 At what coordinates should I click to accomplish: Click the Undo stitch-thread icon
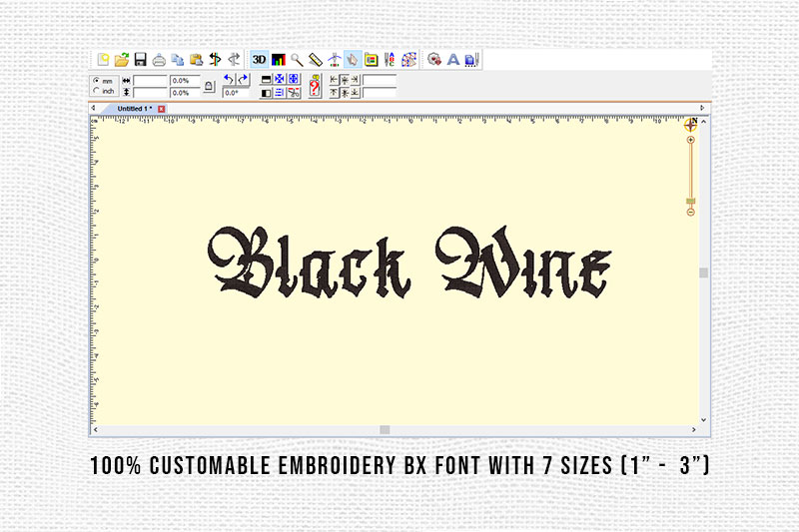coord(215,60)
